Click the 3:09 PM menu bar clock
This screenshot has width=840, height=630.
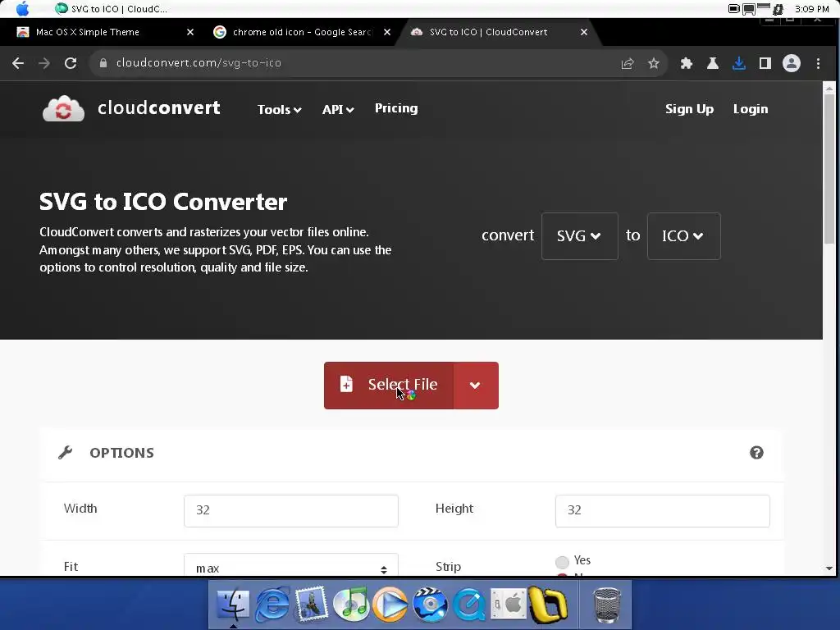tap(812, 8)
